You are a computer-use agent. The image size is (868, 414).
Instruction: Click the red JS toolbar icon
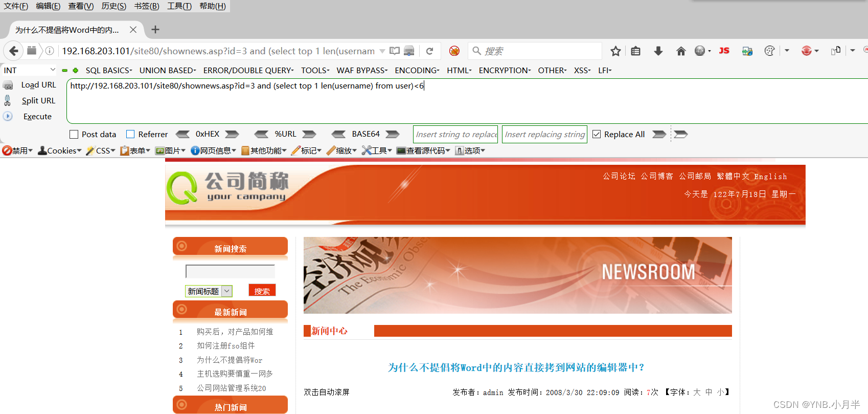point(724,51)
